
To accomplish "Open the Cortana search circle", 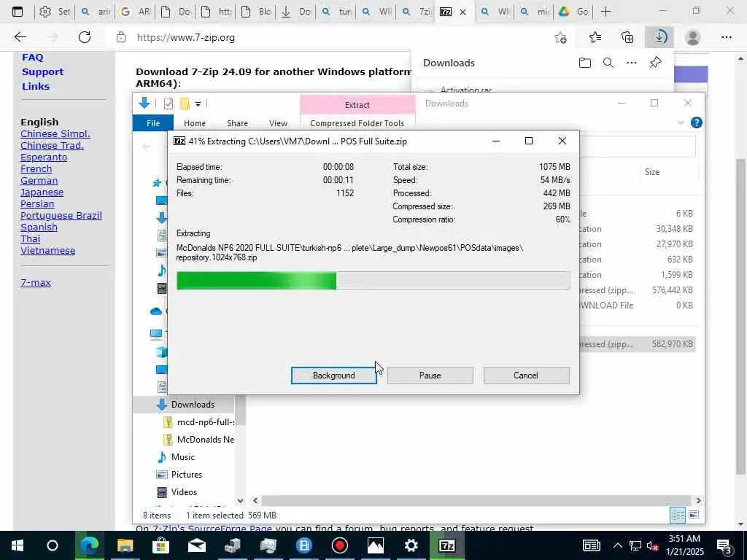I will coord(53,545).
